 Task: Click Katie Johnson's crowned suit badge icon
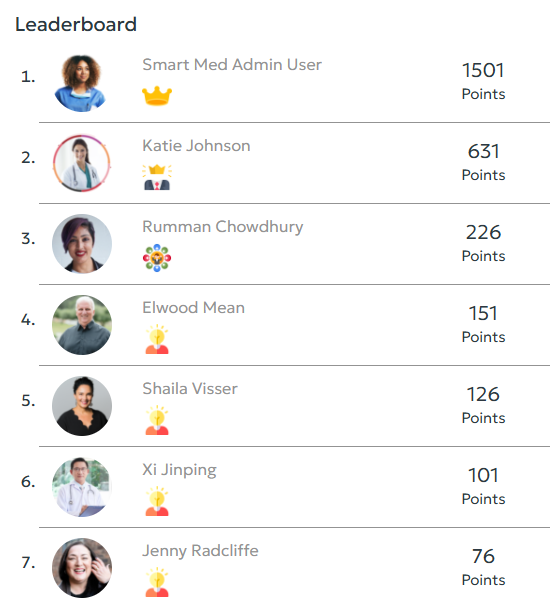click(157, 177)
